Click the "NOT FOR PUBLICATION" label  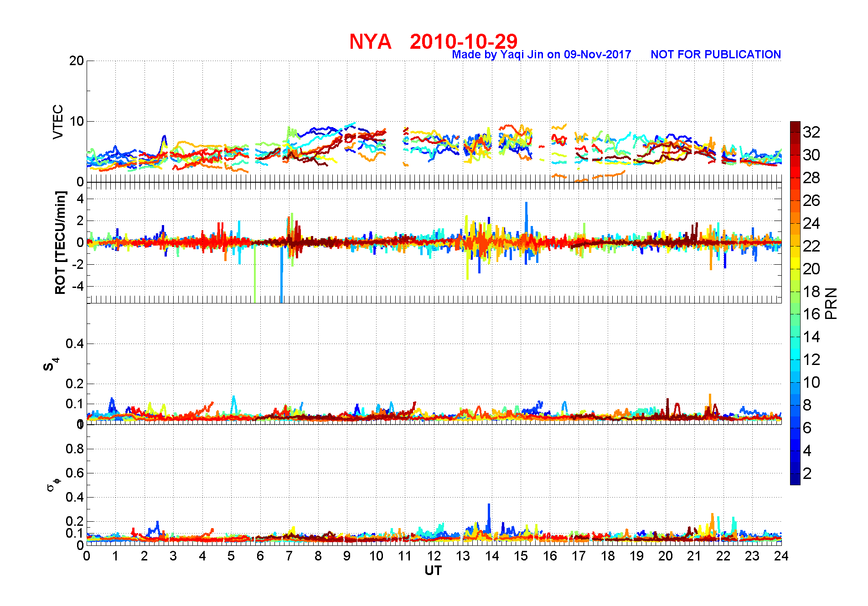(716, 55)
